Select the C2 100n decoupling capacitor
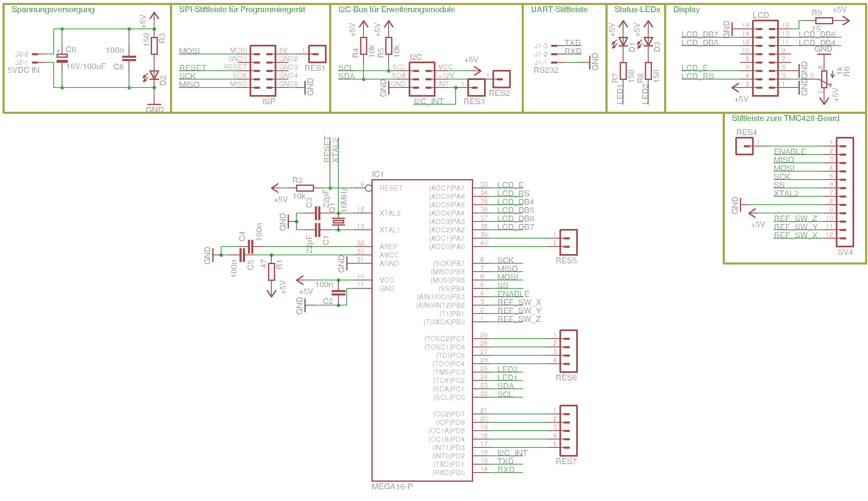Viewport: 868px width, 501px height. (338, 293)
